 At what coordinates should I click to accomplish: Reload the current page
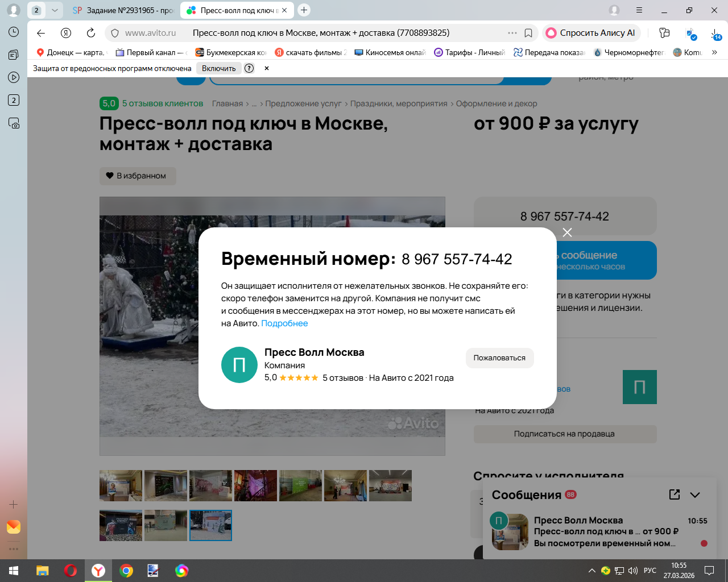tap(91, 33)
